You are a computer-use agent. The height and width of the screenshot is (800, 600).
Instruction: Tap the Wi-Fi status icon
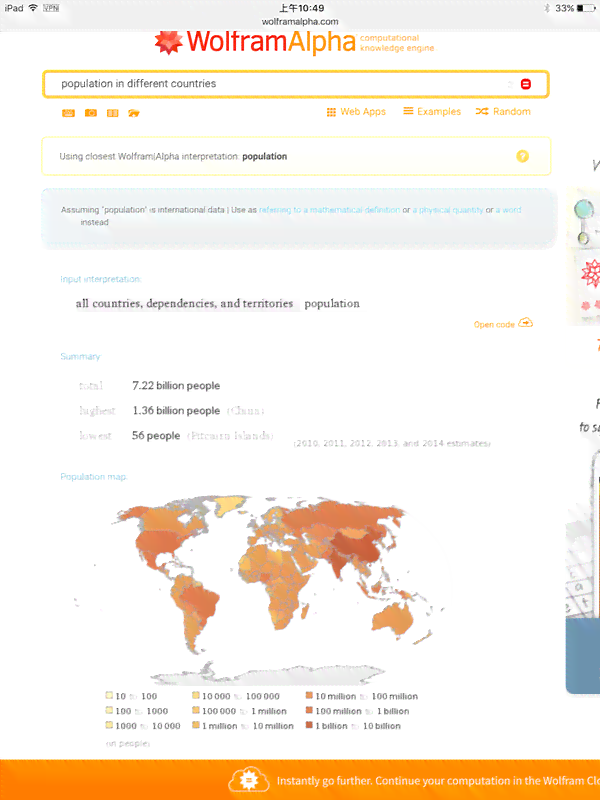coord(33,8)
